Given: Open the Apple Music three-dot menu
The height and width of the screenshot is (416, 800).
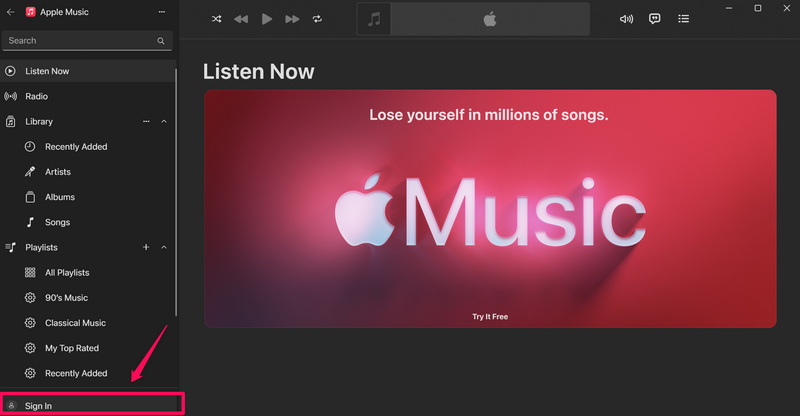Looking at the screenshot, I should pos(162,12).
